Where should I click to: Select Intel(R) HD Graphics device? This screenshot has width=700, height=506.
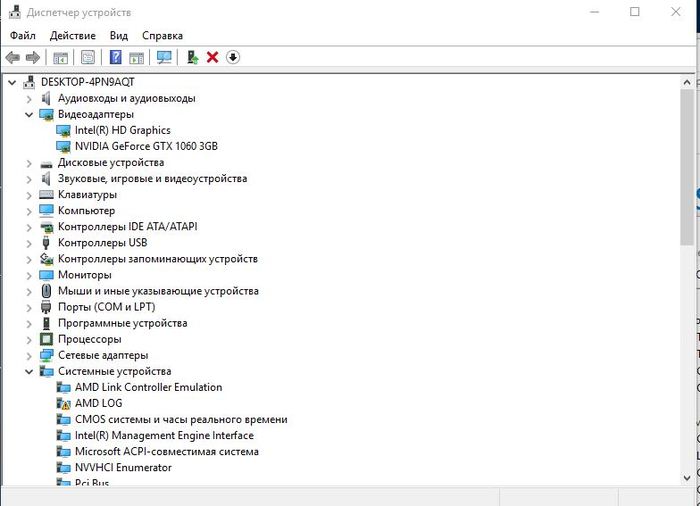(x=122, y=130)
